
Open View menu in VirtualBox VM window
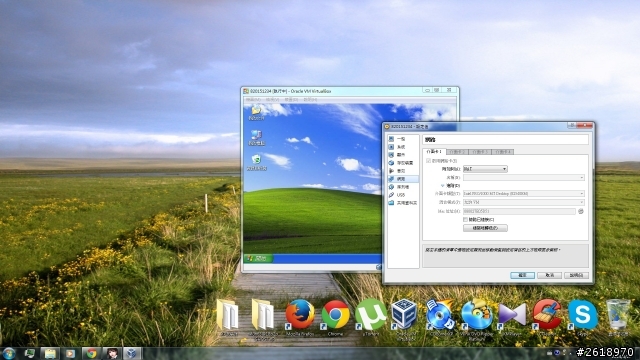272,100
